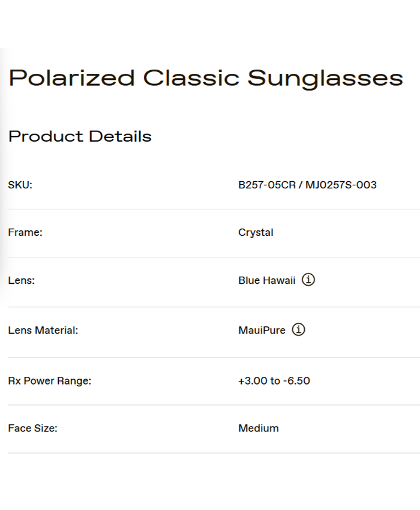Click the MJ0257S-003 SKU code
The image size is (420, 510).
(341, 185)
